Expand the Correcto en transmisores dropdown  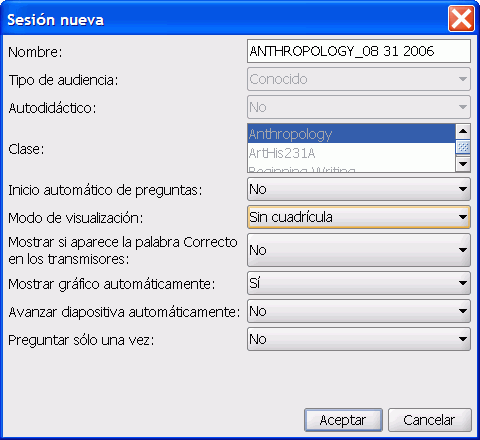coord(359,250)
